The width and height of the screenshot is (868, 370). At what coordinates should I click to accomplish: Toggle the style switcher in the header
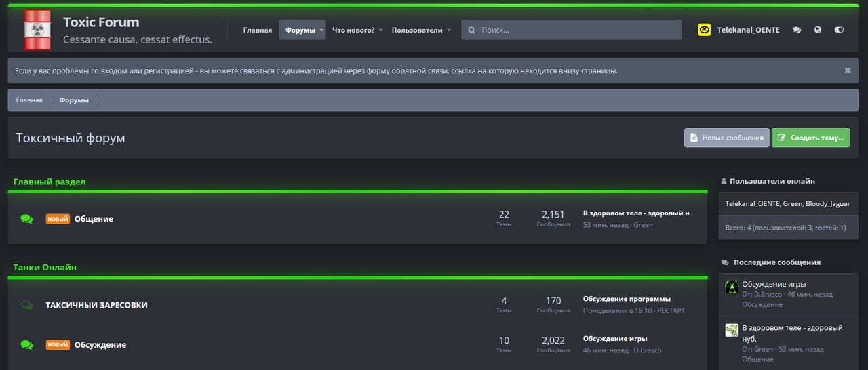(840, 30)
